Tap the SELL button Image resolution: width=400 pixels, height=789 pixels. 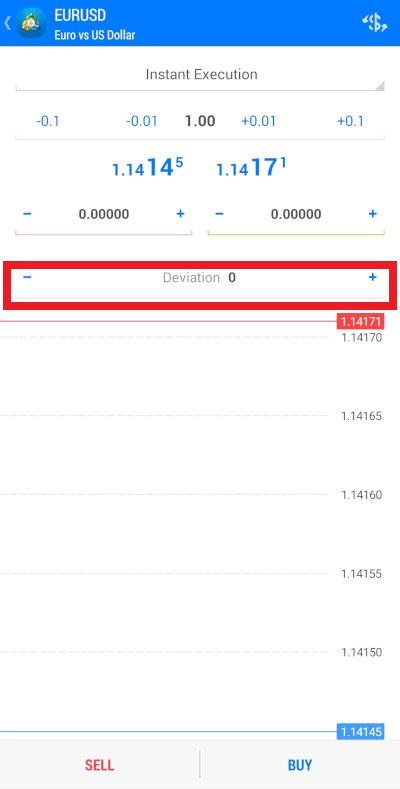100,765
